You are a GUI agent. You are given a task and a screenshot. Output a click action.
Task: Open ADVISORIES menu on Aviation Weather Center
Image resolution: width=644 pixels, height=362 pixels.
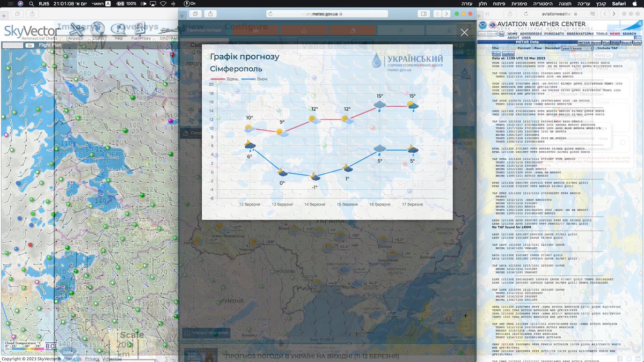tap(531, 34)
